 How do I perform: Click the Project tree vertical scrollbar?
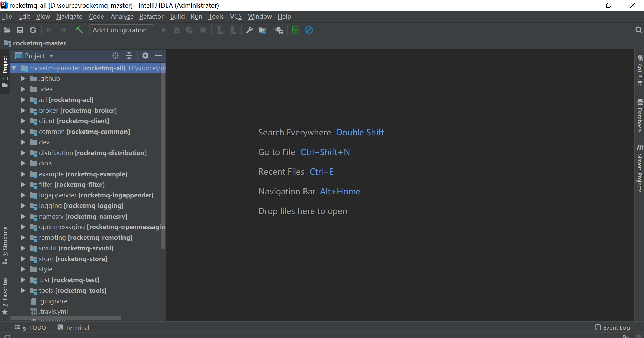[163, 156]
